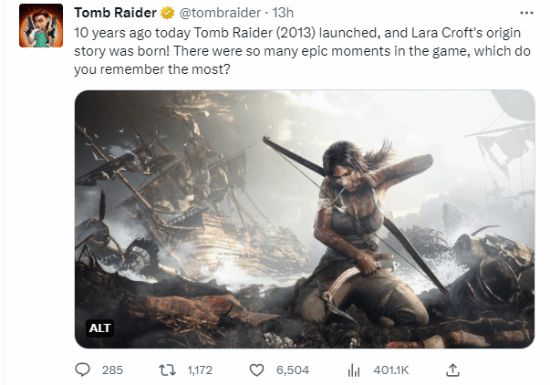Open the attached shipwreck artwork image

pyautogui.click(x=304, y=219)
